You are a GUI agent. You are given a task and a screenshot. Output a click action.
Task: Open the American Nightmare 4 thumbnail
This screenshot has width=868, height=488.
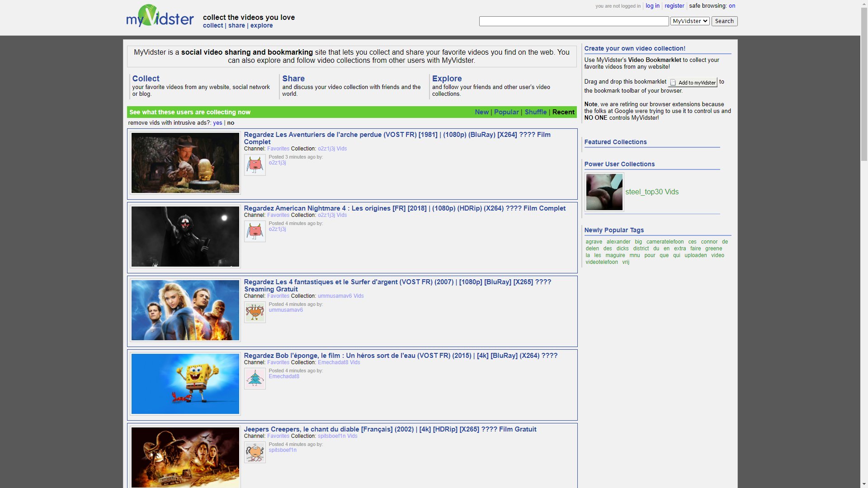tap(185, 237)
